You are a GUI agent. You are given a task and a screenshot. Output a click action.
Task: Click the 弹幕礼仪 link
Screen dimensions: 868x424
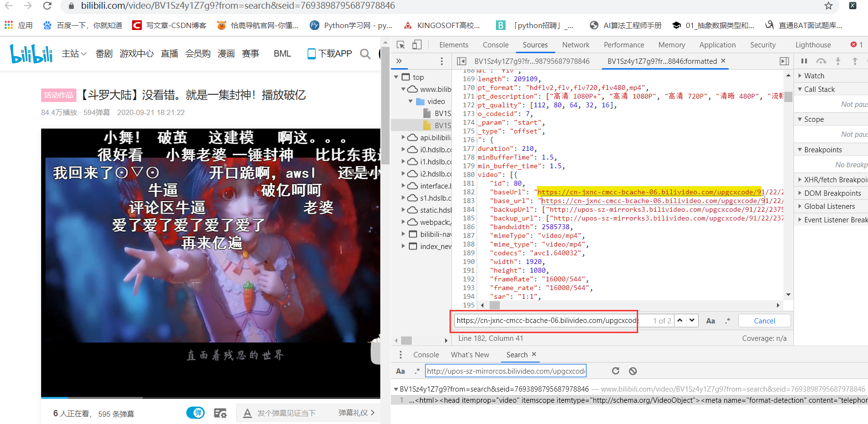pyautogui.click(x=357, y=413)
